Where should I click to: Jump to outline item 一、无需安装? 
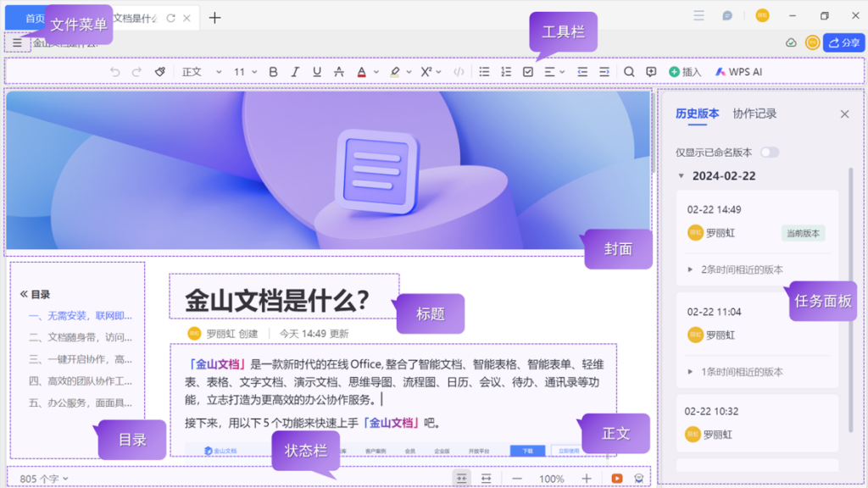pyautogui.click(x=81, y=316)
